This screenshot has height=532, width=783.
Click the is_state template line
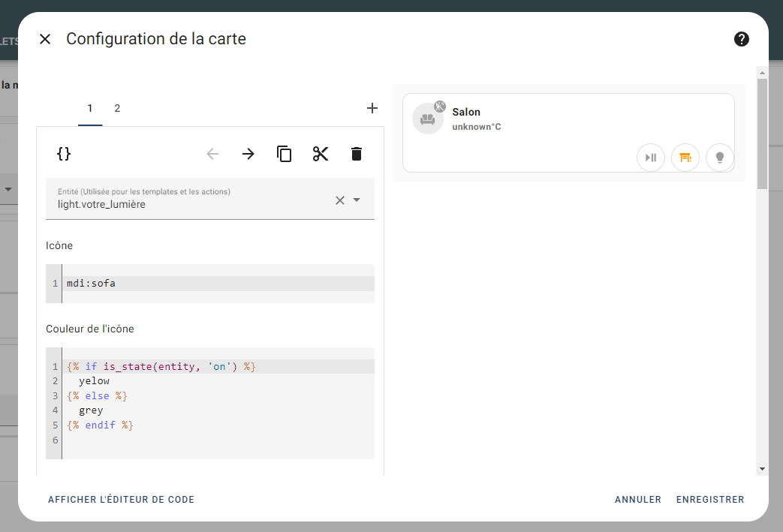(218, 366)
